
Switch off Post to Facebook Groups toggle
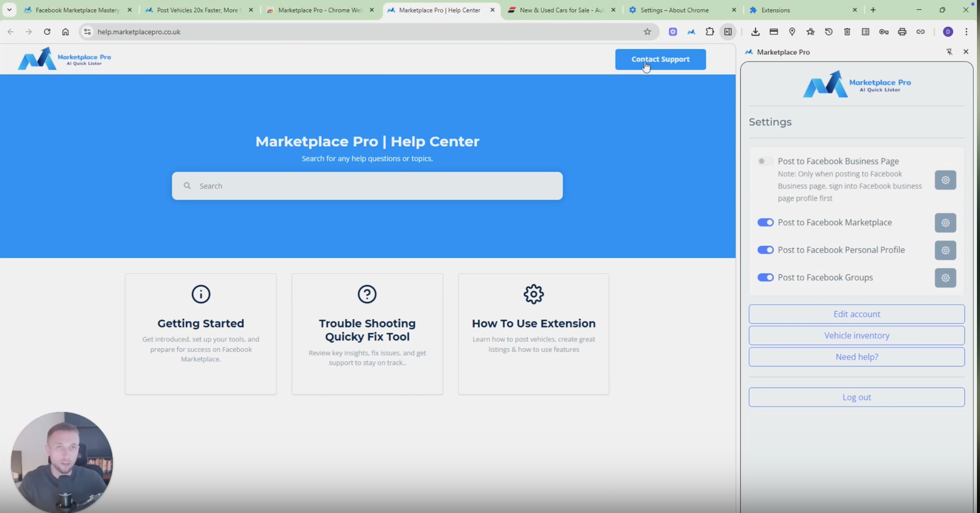click(x=765, y=277)
